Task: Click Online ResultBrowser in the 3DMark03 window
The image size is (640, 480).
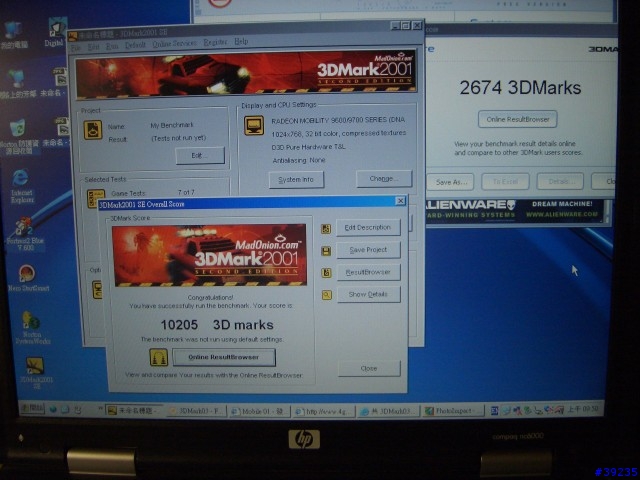Action: tap(518, 119)
